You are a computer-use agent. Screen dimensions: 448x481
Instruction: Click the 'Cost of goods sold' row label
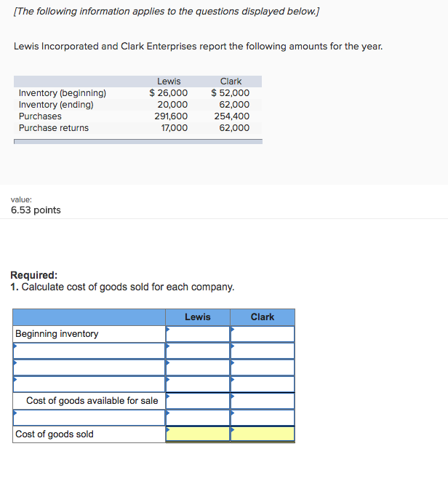(x=55, y=434)
